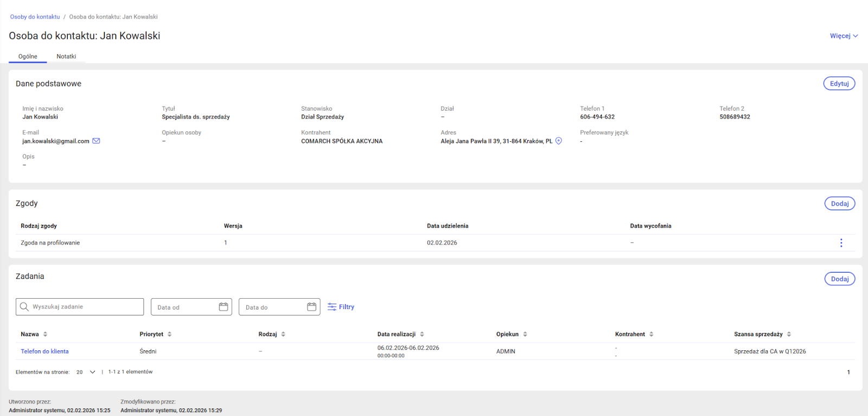868x416 pixels.
Task: Switch to the Notatki tab
Action: (66, 56)
